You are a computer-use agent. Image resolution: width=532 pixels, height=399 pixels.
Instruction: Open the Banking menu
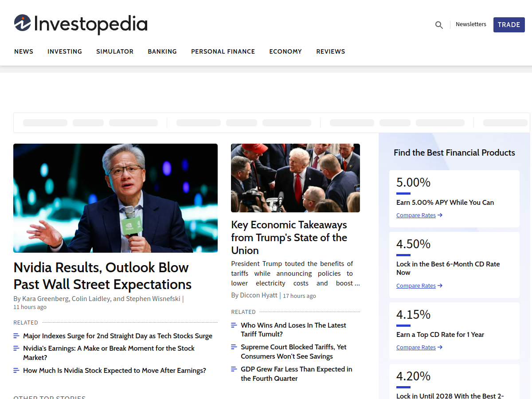pos(162,51)
